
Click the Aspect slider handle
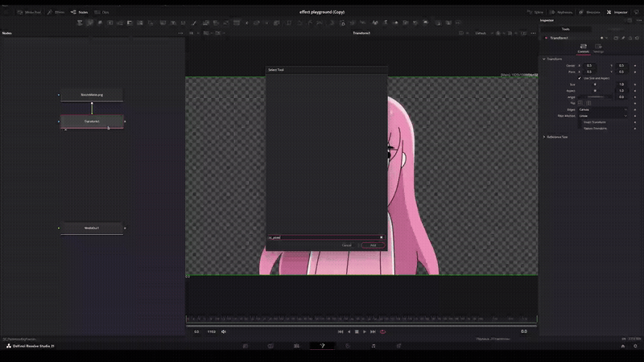[595, 91]
